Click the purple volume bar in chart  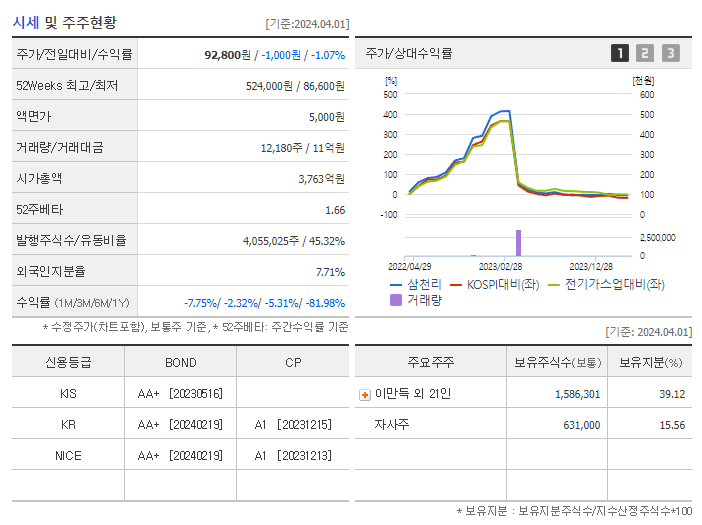[x=518, y=243]
